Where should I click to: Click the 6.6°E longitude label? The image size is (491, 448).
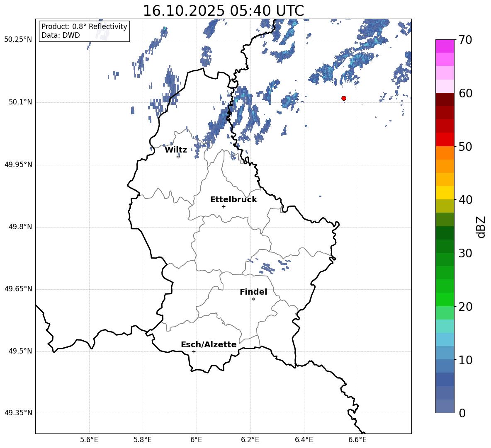[x=357, y=440]
